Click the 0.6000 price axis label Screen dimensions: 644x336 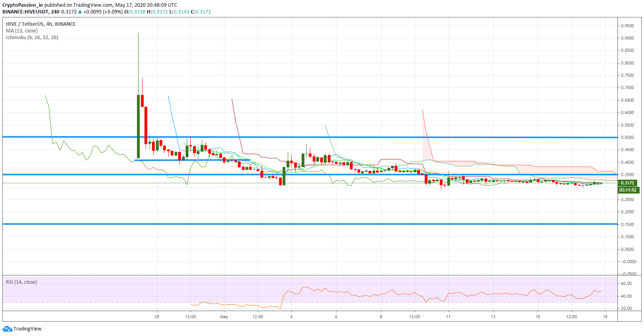point(627,112)
